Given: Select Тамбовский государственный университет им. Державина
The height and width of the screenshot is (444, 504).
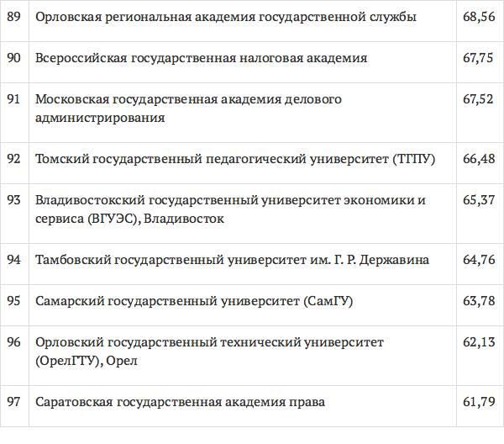Looking at the screenshot, I should click(232, 260).
